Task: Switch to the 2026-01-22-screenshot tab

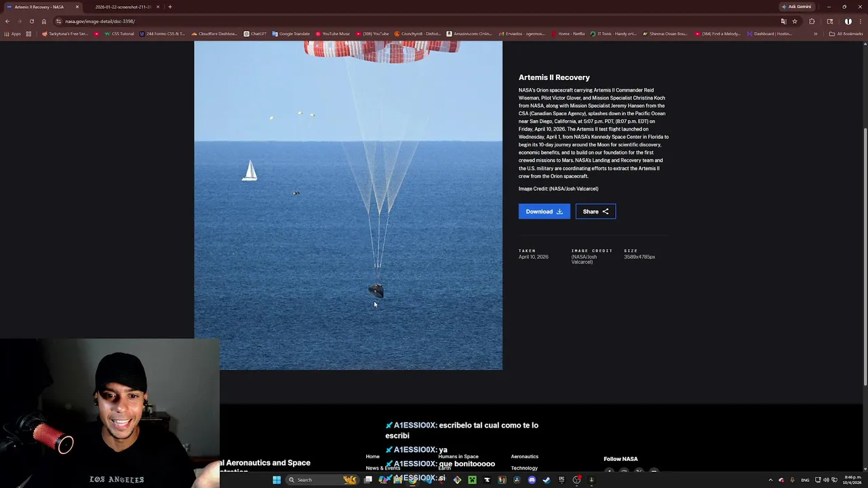Action: coord(122,7)
